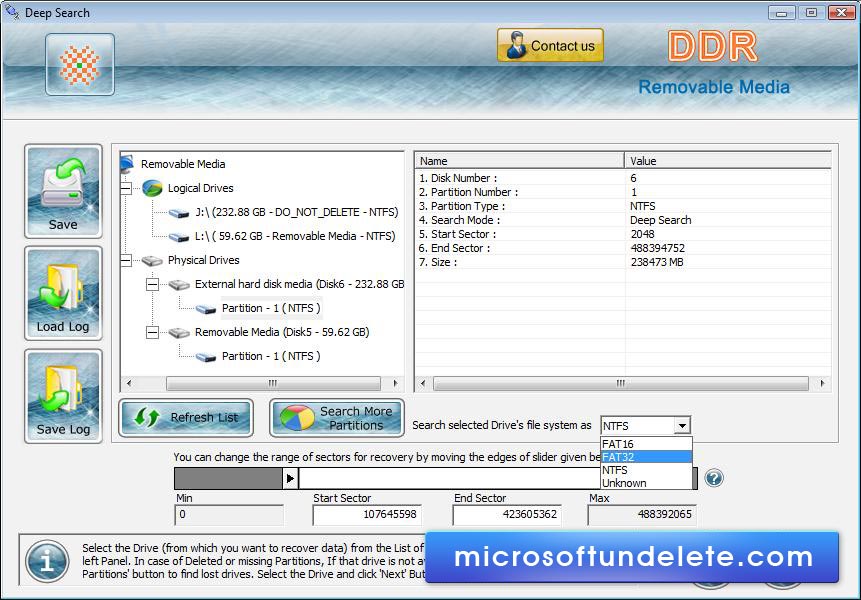Click the Start Sector input field

click(367, 515)
